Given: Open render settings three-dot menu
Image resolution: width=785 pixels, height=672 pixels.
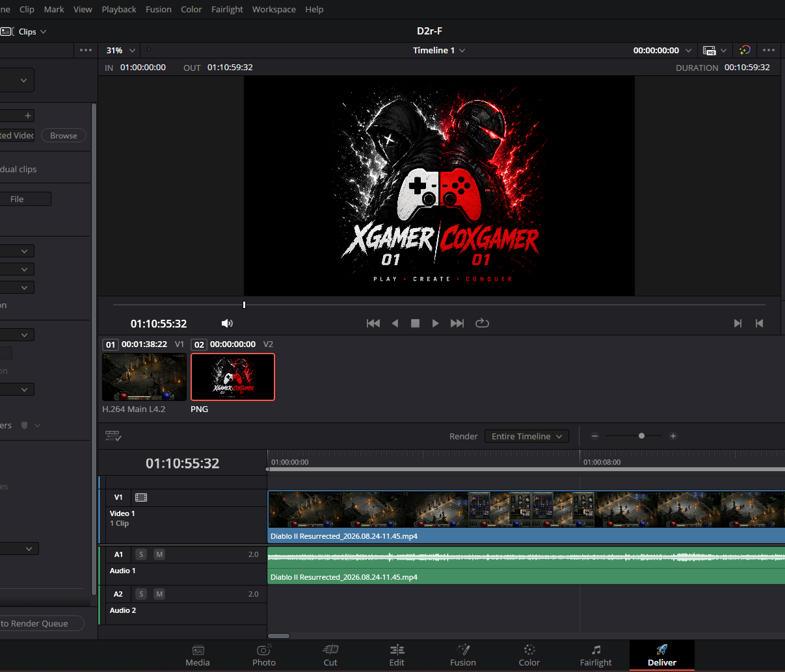Looking at the screenshot, I should [x=86, y=50].
